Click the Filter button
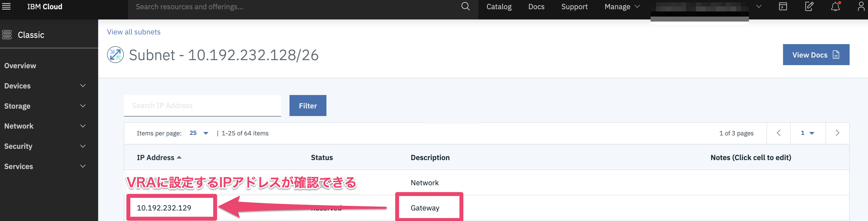The width and height of the screenshot is (868, 221). click(308, 106)
